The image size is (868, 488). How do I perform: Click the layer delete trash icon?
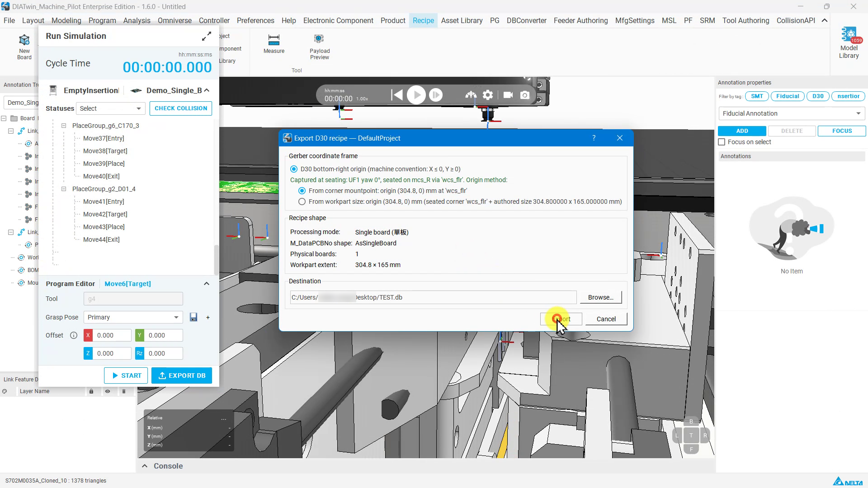pyautogui.click(x=124, y=391)
